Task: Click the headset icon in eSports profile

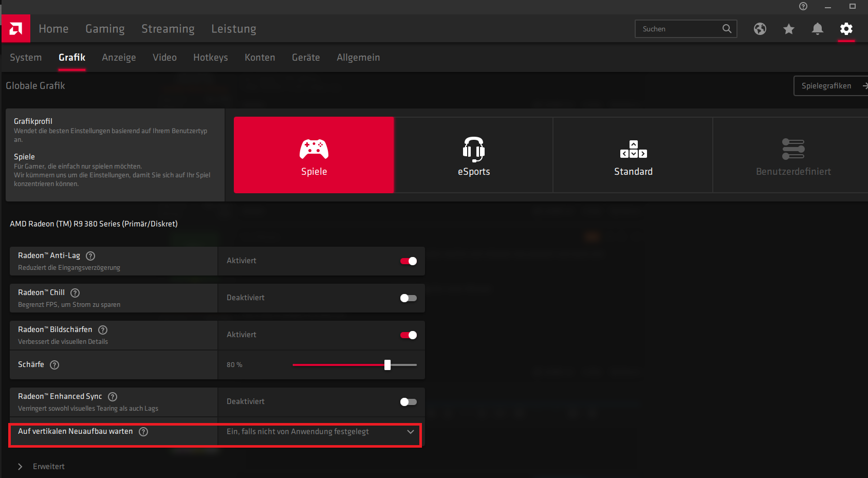Action: tap(474, 149)
